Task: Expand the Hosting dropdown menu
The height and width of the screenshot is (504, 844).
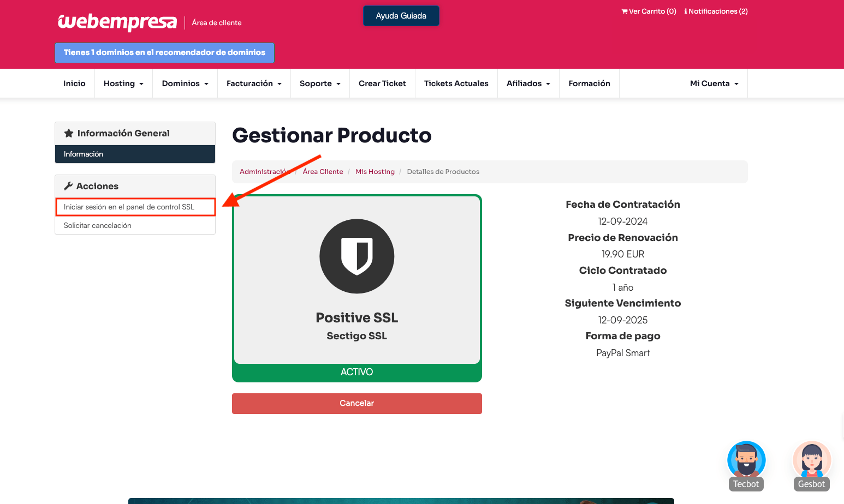Action: [x=123, y=83]
